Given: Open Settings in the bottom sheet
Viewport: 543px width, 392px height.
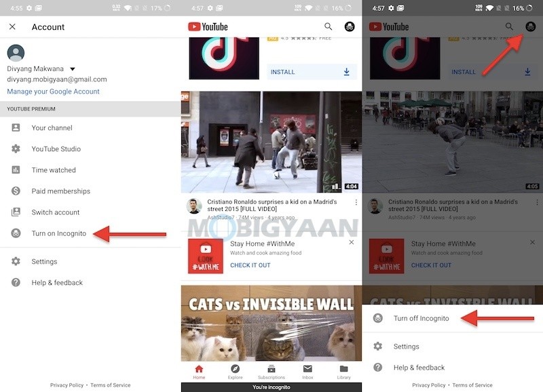Looking at the screenshot, I should tap(406, 347).
